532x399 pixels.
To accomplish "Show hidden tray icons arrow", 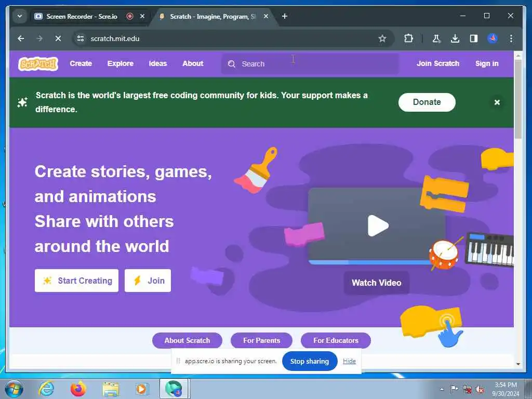I will point(442,390).
